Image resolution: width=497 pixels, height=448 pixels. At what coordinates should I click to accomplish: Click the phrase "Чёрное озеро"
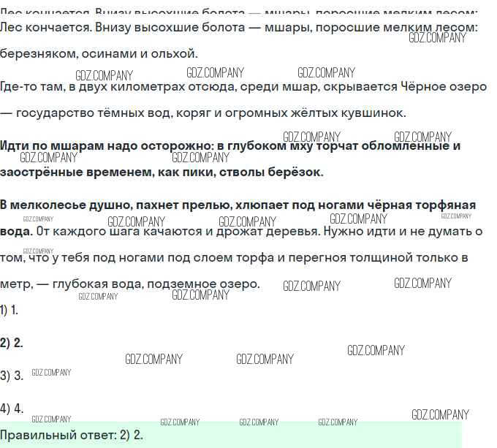click(x=444, y=87)
